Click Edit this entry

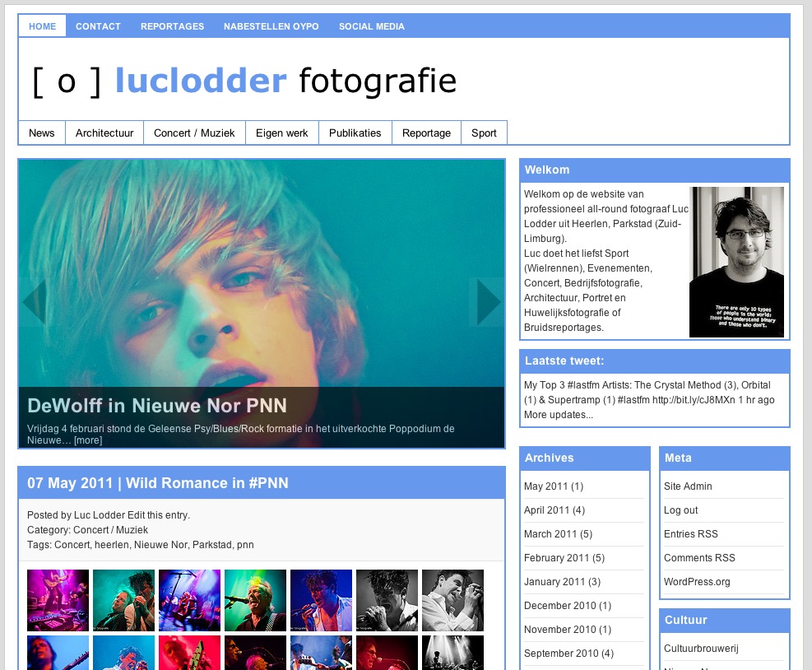coord(159,515)
